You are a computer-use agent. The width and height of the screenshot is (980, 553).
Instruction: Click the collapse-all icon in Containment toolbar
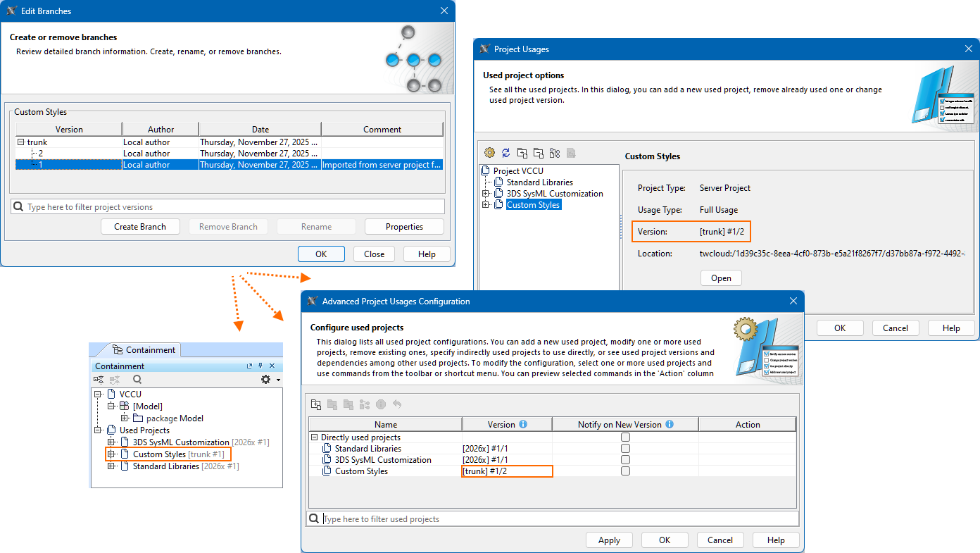[99, 379]
